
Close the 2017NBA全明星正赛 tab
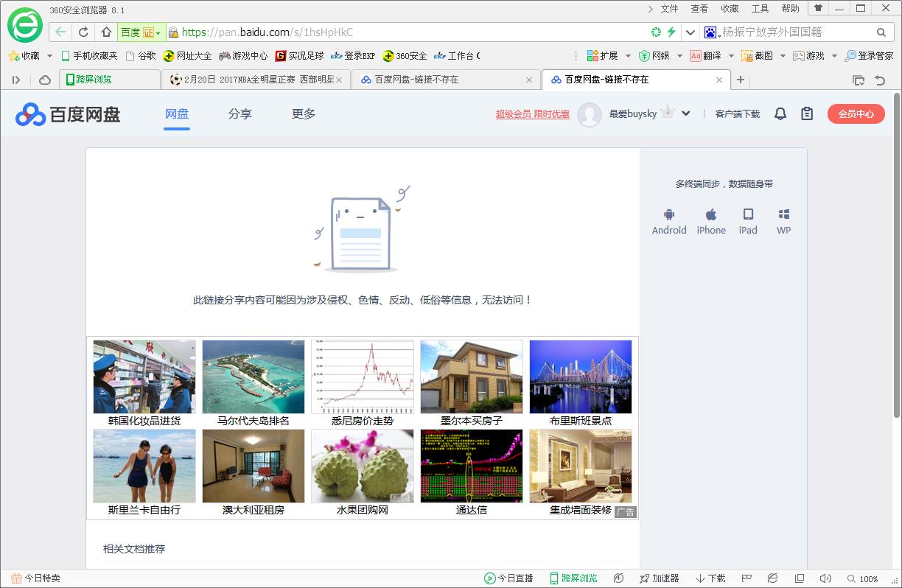(x=339, y=80)
